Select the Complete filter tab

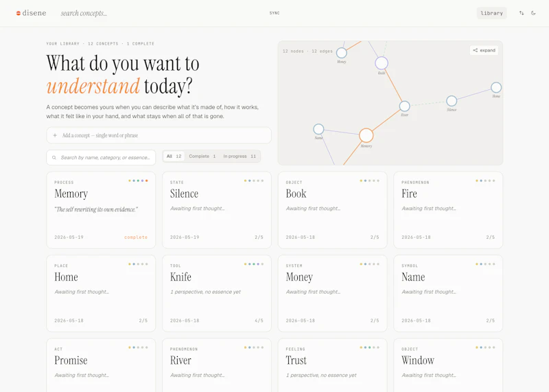[x=202, y=157]
